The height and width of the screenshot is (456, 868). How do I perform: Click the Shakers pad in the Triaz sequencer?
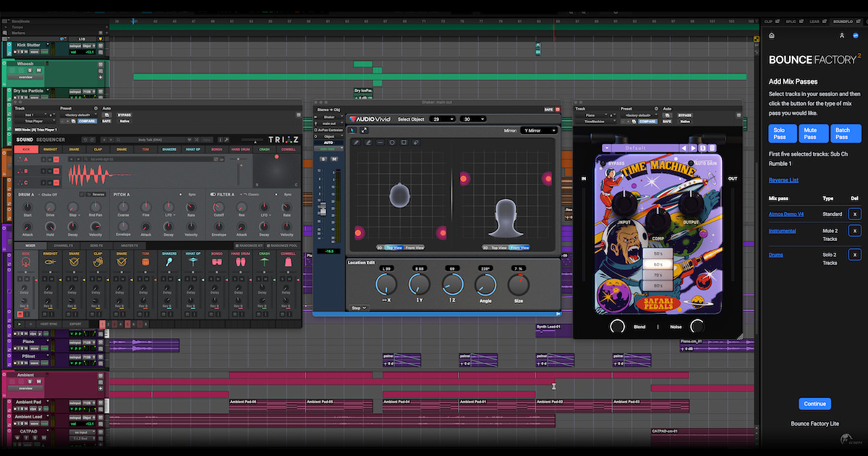coord(169,149)
